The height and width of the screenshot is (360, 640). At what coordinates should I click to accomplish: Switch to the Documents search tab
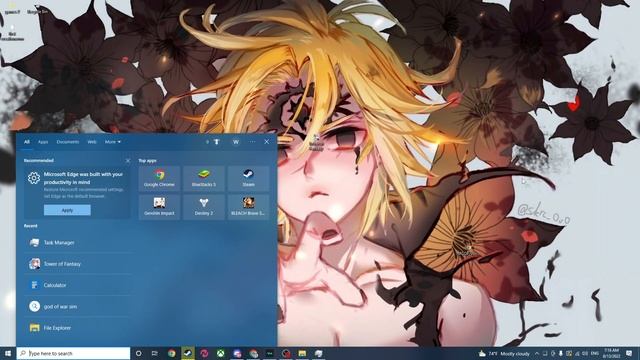tap(68, 142)
